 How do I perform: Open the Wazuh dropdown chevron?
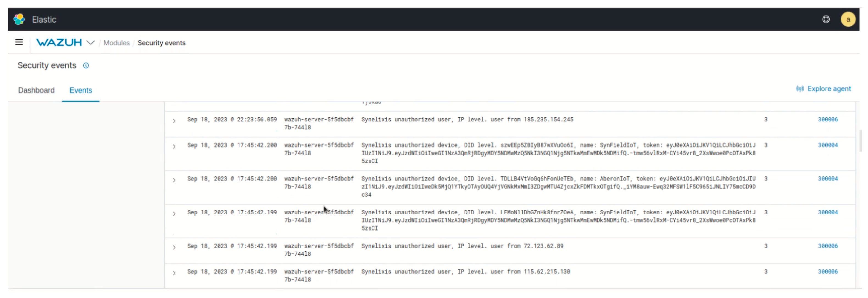90,43
